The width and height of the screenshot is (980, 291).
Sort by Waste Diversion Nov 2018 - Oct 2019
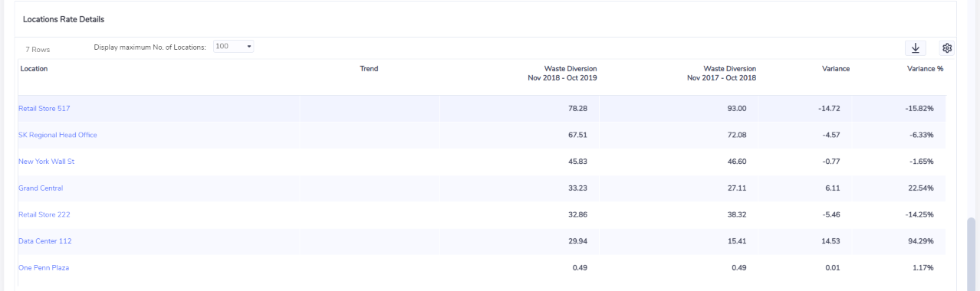point(562,74)
